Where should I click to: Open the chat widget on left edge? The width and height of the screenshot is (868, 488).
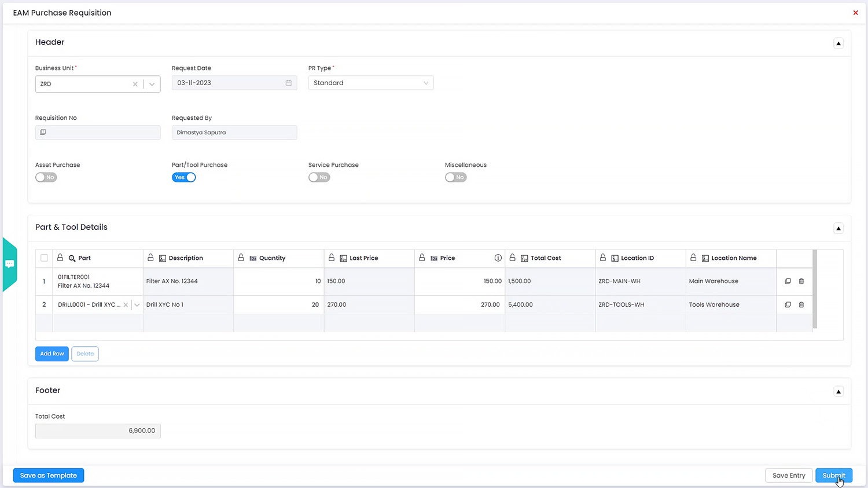(x=10, y=264)
